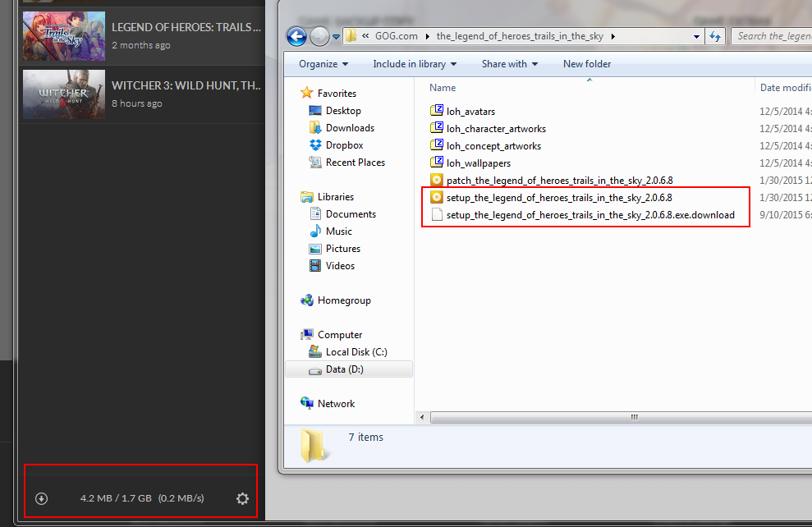Screen dimensions: 812x527
Task: Go forward in Explorer navigation
Action: (319, 36)
